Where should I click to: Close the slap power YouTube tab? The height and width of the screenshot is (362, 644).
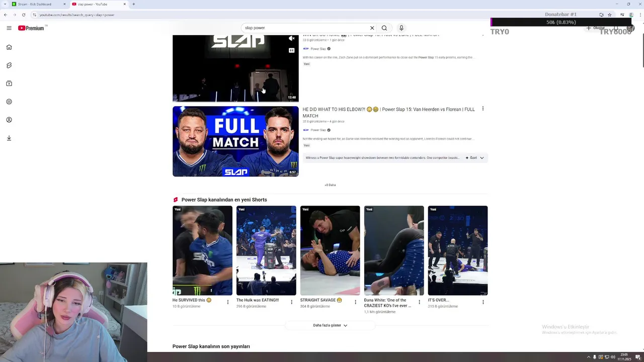coord(125,4)
